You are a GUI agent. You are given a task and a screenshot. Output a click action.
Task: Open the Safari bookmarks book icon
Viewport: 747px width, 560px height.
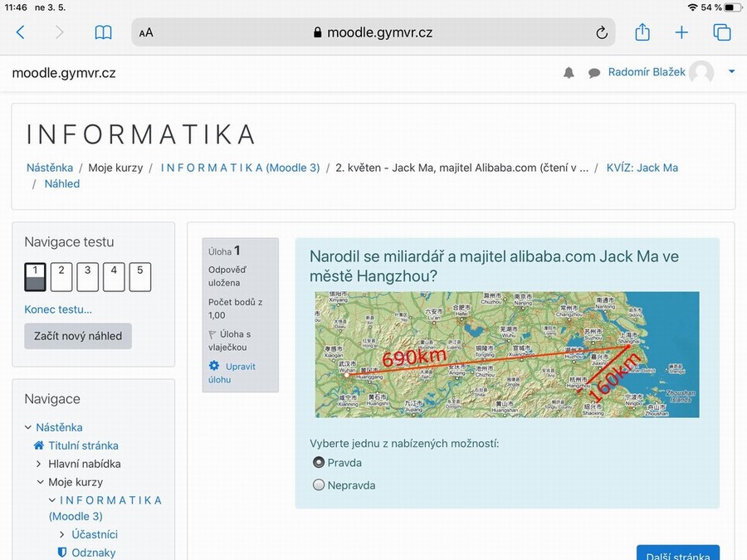pos(104,32)
